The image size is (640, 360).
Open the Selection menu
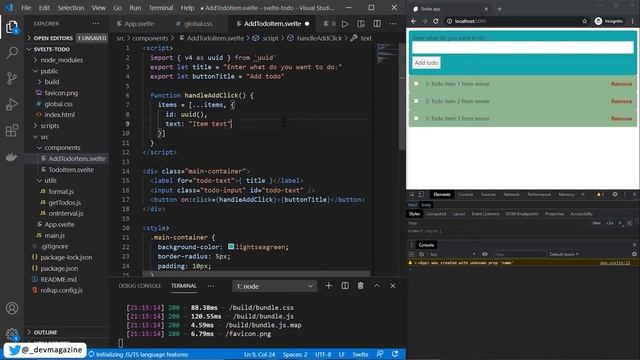[x=71, y=8]
